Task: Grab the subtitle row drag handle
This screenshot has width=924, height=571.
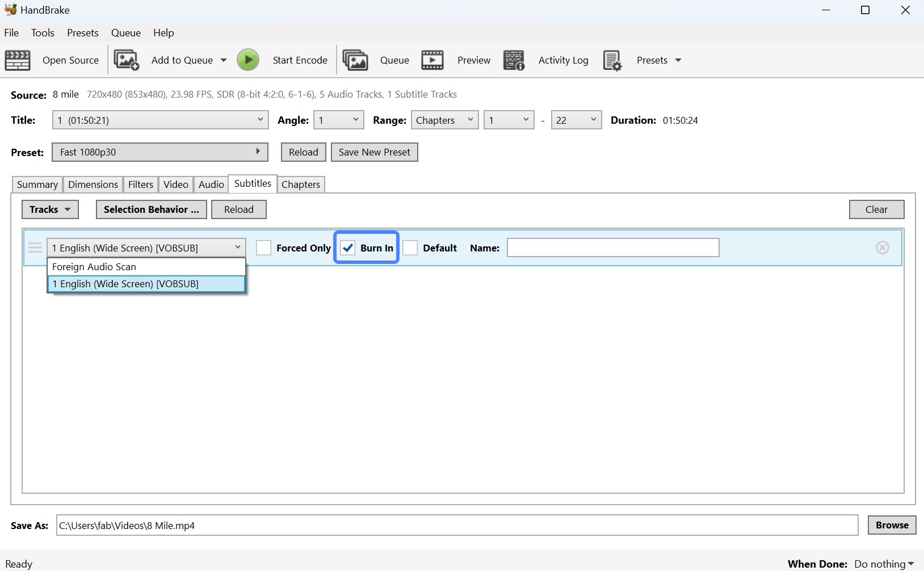Action: pos(35,247)
